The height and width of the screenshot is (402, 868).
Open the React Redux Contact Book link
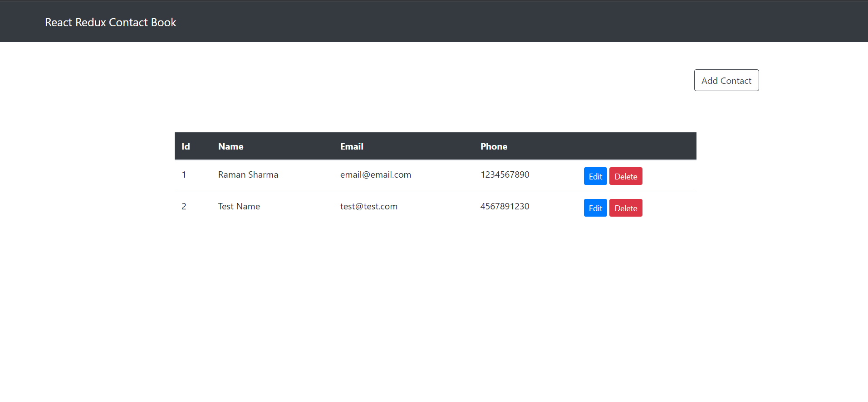110,22
